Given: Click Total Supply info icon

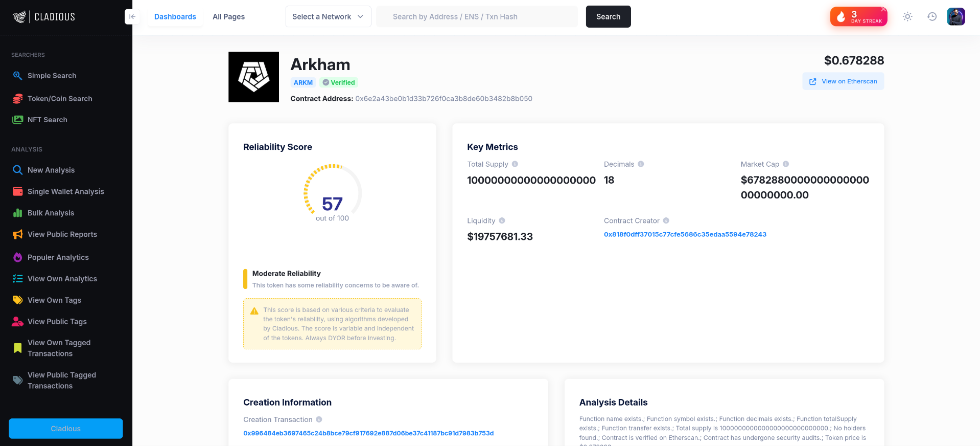Looking at the screenshot, I should 515,164.
